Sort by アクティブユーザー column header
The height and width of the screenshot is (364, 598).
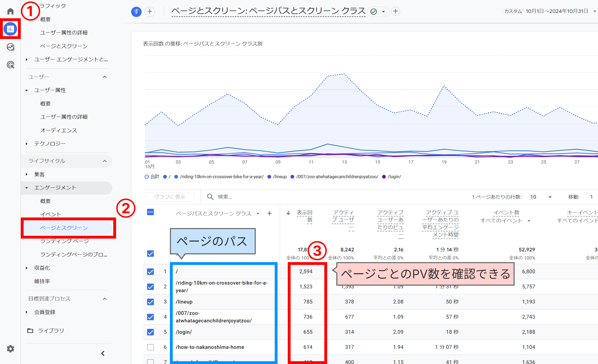[343, 220]
